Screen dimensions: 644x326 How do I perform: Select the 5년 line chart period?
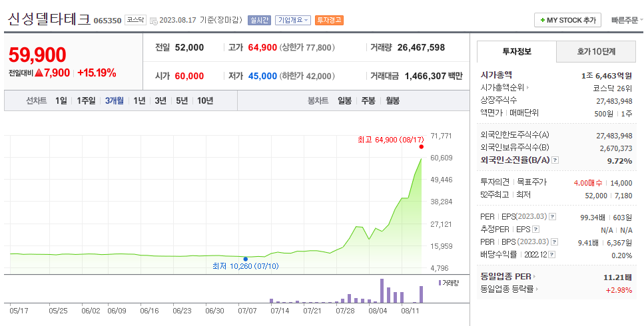pos(182,101)
